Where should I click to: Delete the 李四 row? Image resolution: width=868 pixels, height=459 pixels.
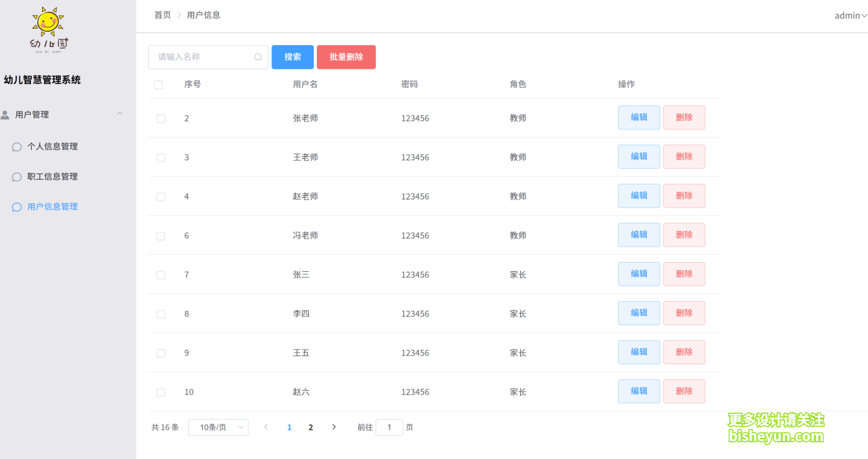click(x=684, y=313)
